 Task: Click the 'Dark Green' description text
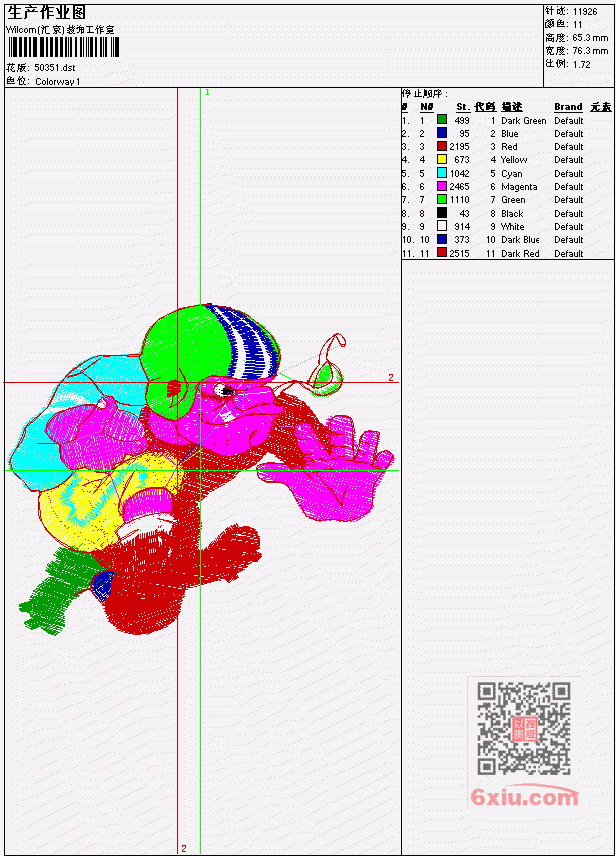point(524,120)
